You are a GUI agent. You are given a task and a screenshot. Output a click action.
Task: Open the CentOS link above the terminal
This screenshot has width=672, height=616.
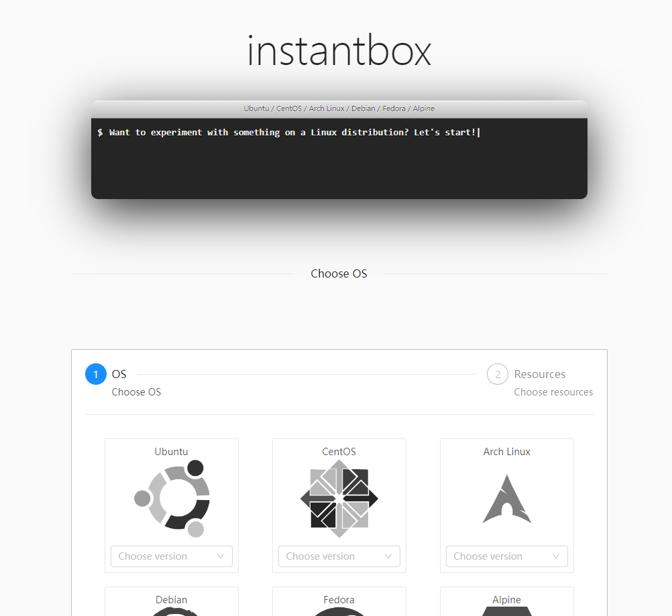tap(288, 108)
